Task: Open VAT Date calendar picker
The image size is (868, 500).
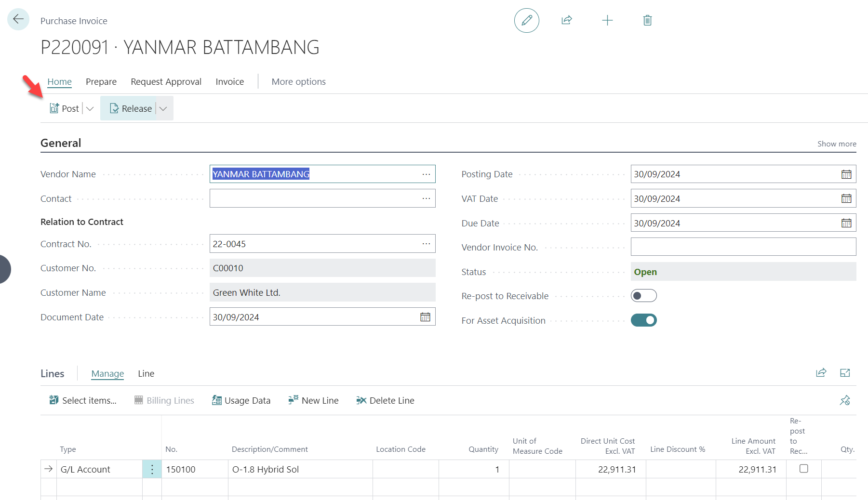Action: (846, 198)
